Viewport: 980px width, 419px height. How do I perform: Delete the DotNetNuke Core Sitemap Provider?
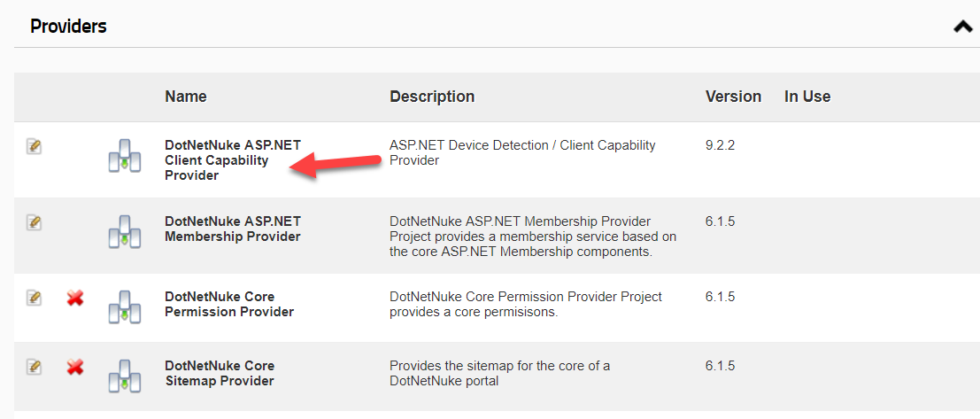point(75,368)
